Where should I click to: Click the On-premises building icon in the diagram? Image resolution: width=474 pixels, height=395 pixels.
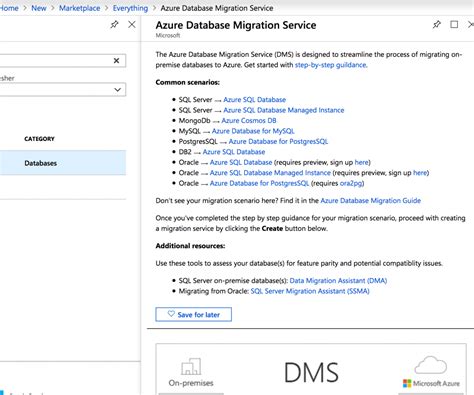click(x=191, y=366)
